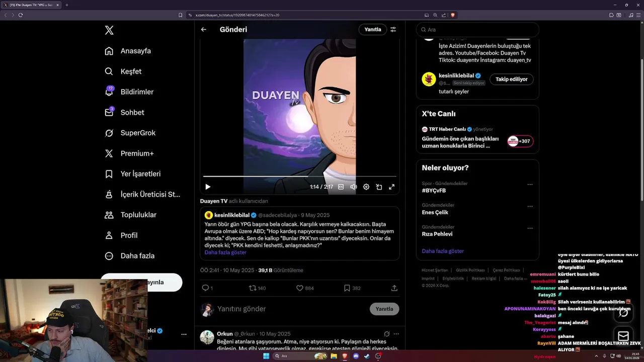Open Hizmet Şartları footer link

click(x=435, y=270)
